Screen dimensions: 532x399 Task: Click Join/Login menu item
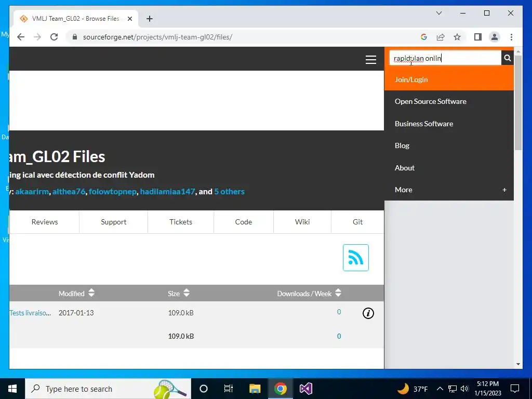coord(449,79)
